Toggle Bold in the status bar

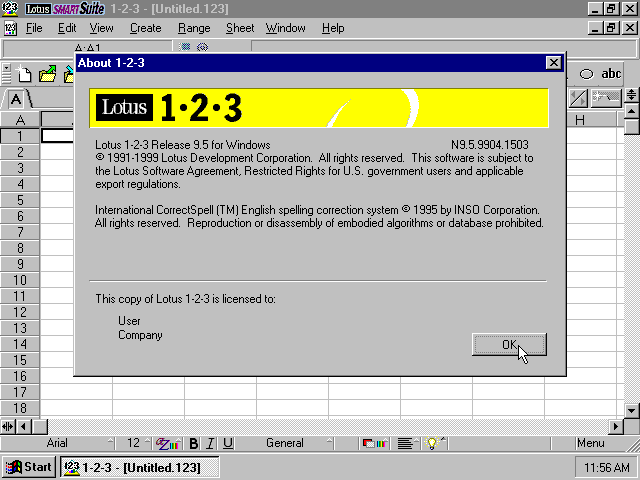195,443
